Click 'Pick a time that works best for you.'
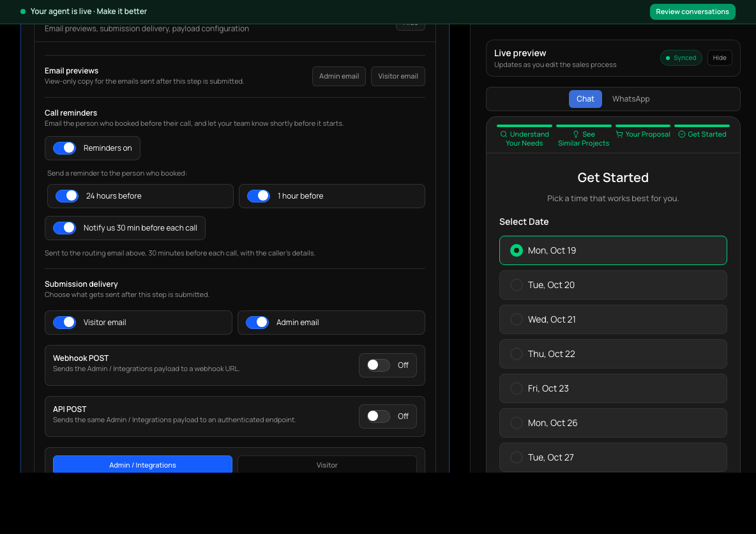The height and width of the screenshot is (534, 756). click(613, 198)
